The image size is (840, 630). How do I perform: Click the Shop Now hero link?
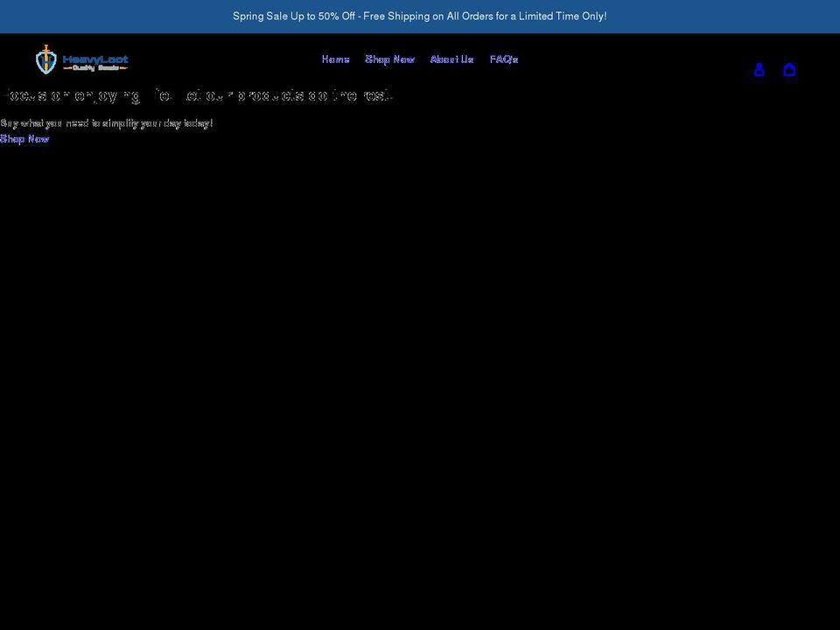[x=24, y=138]
